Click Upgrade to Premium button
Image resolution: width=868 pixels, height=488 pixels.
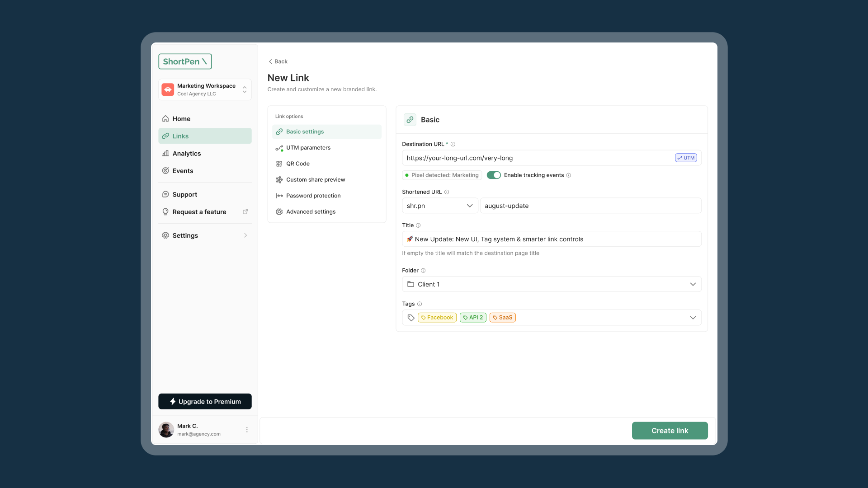point(205,401)
